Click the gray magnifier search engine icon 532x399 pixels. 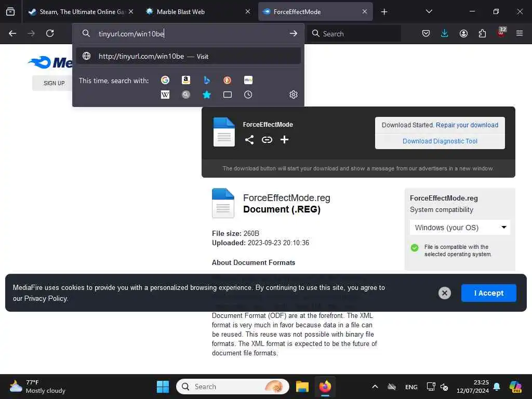pyautogui.click(x=185, y=95)
